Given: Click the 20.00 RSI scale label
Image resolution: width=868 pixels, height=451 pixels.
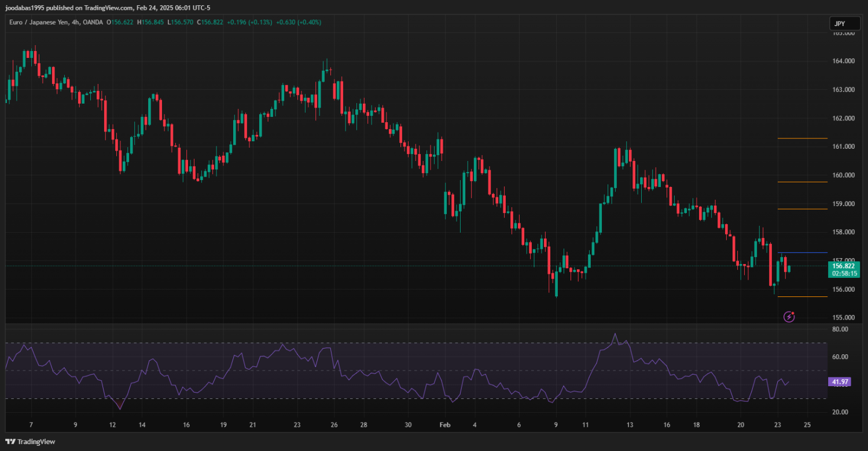Looking at the screenshot, I should pyautogui.click(x=840, y=412).
